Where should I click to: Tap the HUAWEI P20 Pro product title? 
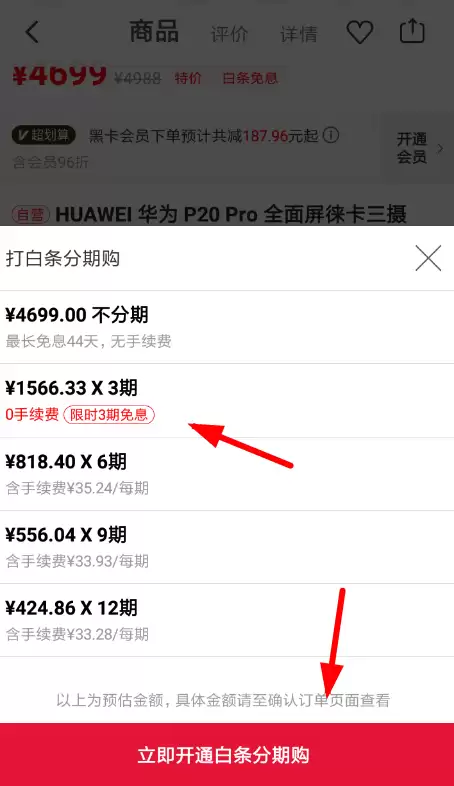(231, 215)
